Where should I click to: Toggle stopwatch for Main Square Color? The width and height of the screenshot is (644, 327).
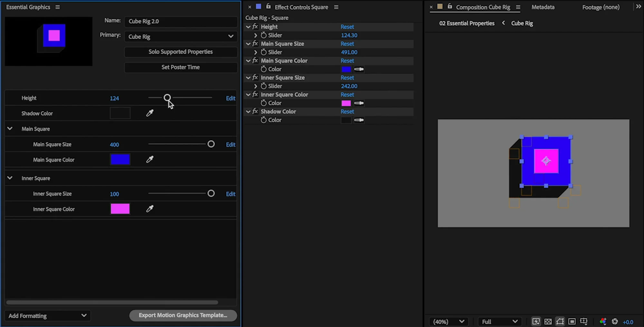coord(264,69)
